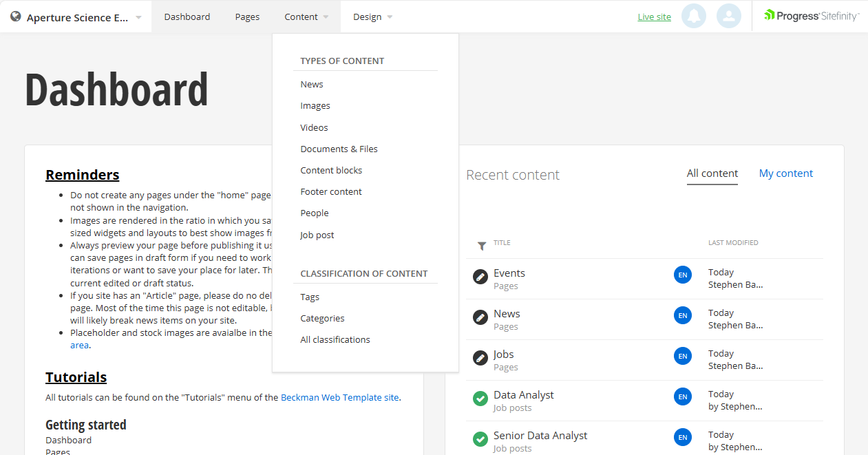Viewport: 868px width, 455px height.
Task: Open the Content menu dropdown
Action: click(301, 16)
